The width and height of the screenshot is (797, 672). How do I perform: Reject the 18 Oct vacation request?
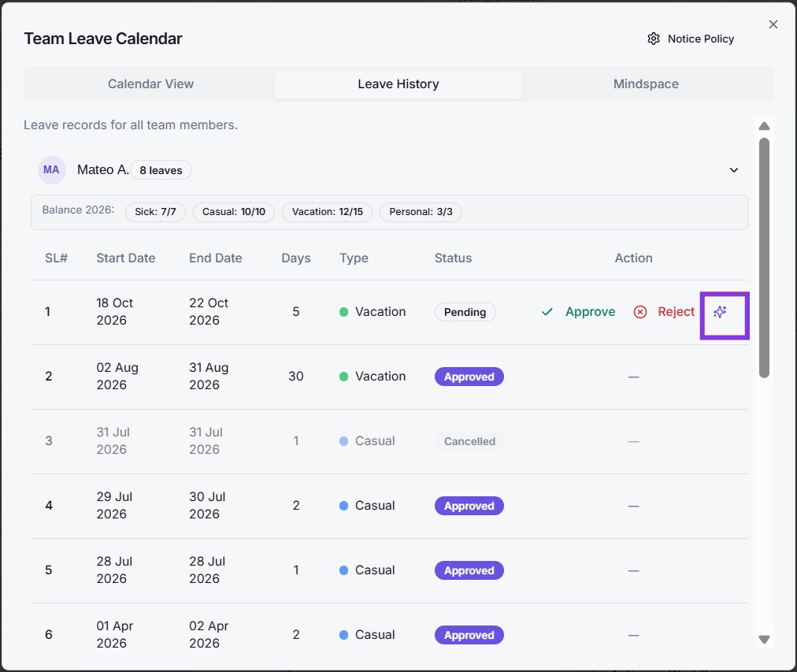coord(664,312)
